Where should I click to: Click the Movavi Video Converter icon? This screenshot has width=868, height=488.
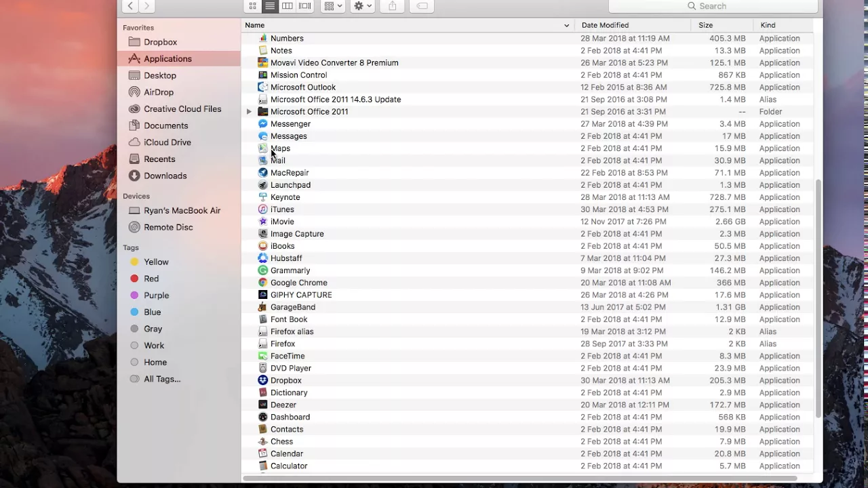[263, 63]
